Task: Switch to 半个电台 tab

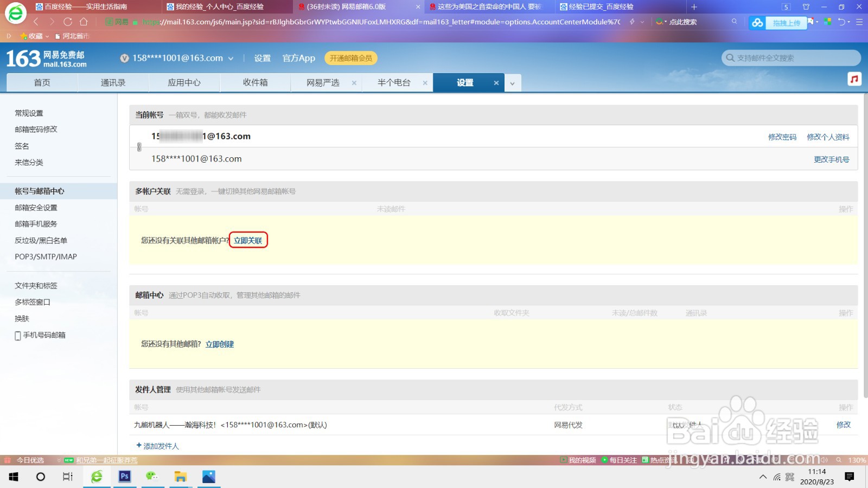Action: tap(394, 82)
